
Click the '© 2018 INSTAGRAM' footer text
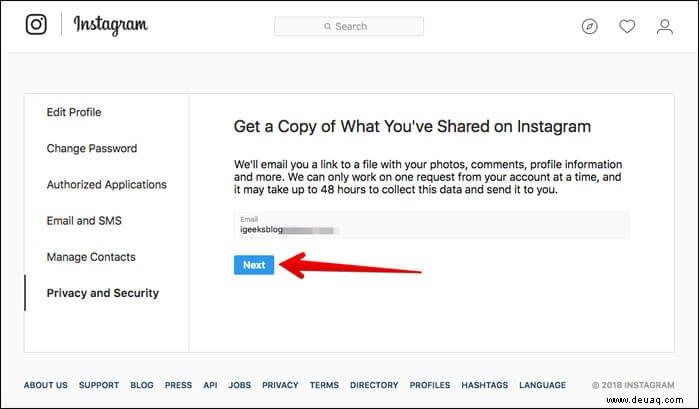633,385
